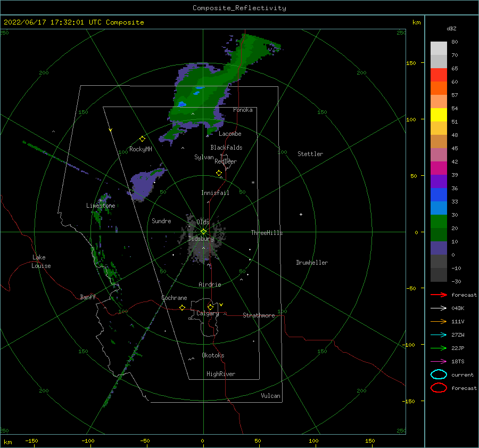Click the HighRiver city label
Screen dimensions: 479x448
(221, 374)
